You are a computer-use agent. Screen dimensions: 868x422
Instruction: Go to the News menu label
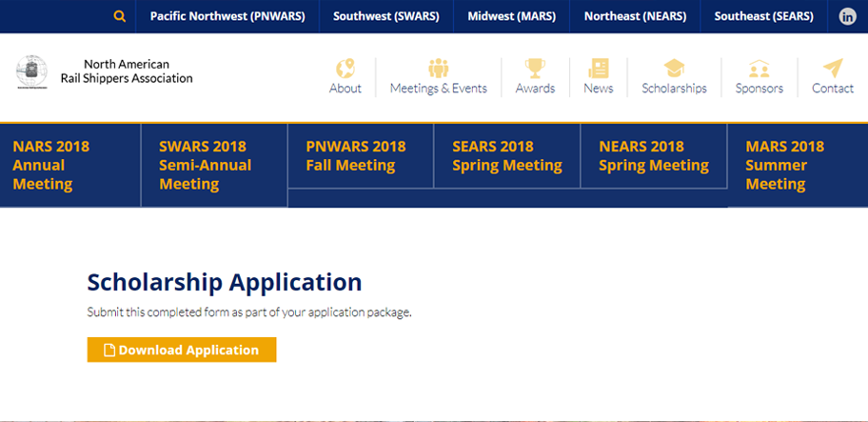point(599,88)
